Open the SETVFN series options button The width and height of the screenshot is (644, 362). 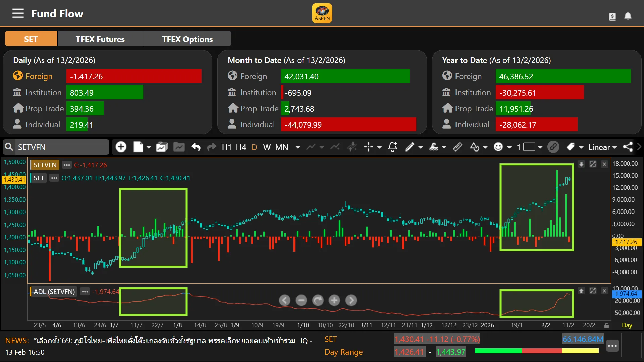67,165
